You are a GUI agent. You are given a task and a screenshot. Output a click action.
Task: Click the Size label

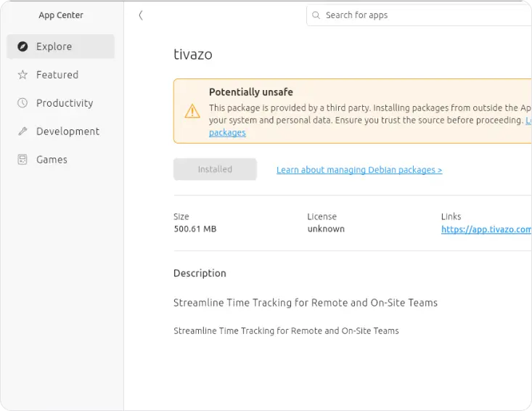181,216
